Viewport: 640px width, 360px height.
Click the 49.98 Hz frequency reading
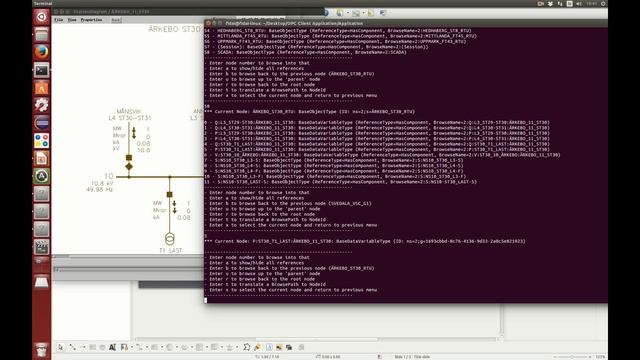click(100, 190)
